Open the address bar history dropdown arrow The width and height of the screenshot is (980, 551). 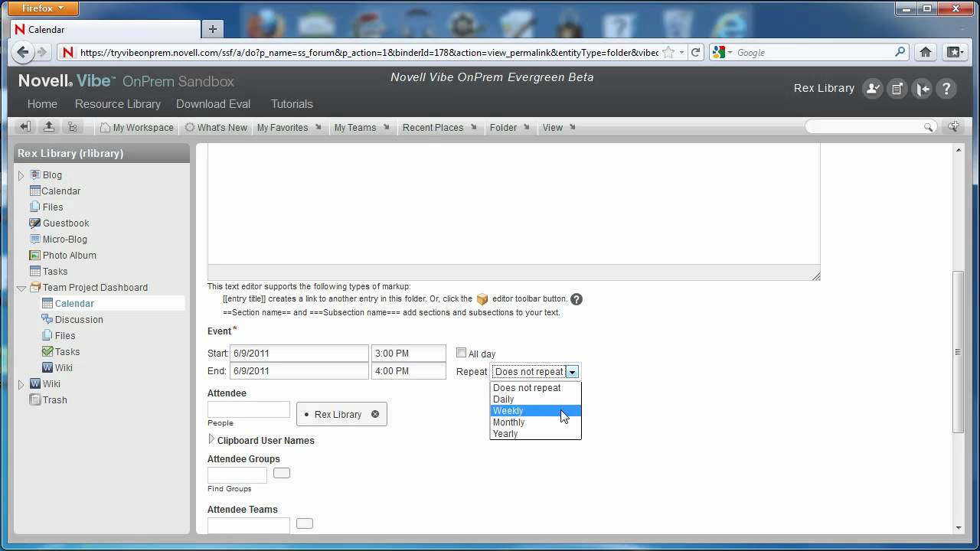click(x=681, y=52)
